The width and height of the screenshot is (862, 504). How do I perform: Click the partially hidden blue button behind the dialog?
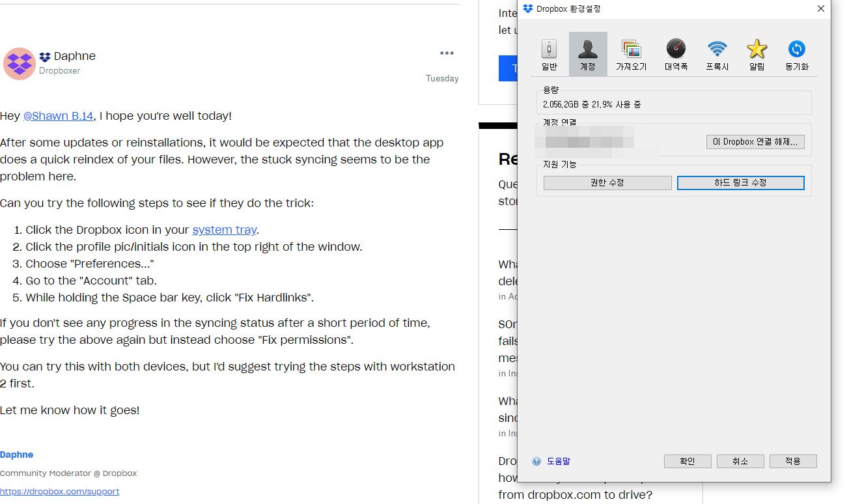[508, 68]
